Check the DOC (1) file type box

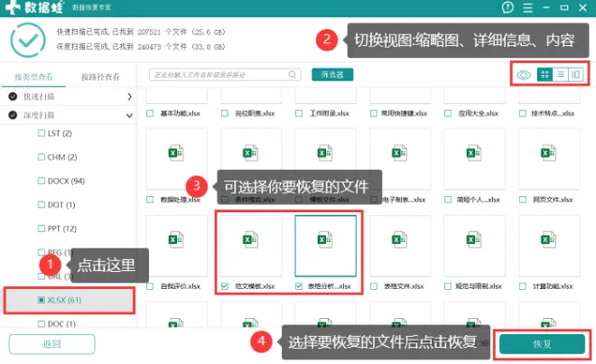(x=41, y=323)
